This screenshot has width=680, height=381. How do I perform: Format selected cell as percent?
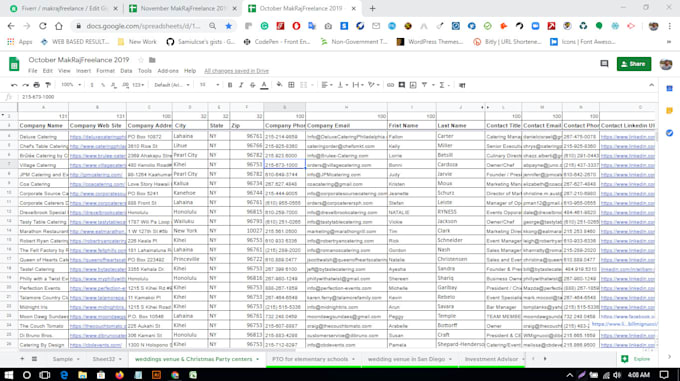pyautogui.click(x=103, y=85)
